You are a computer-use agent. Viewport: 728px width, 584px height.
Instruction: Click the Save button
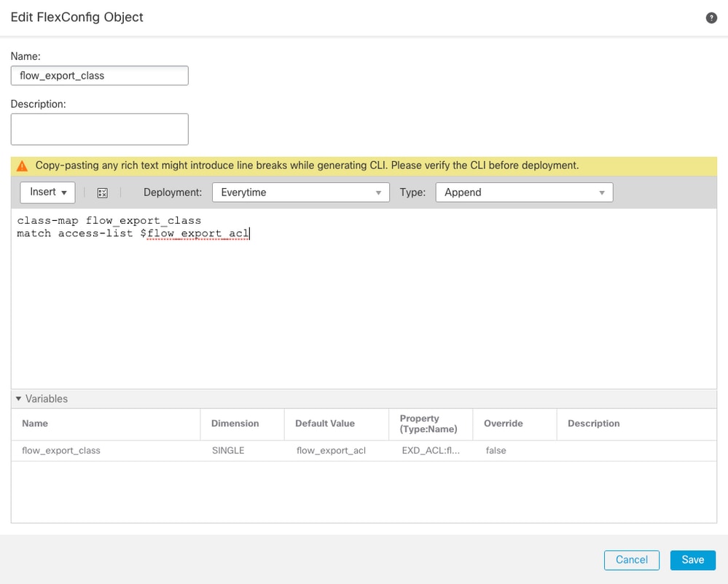(693, 560)
